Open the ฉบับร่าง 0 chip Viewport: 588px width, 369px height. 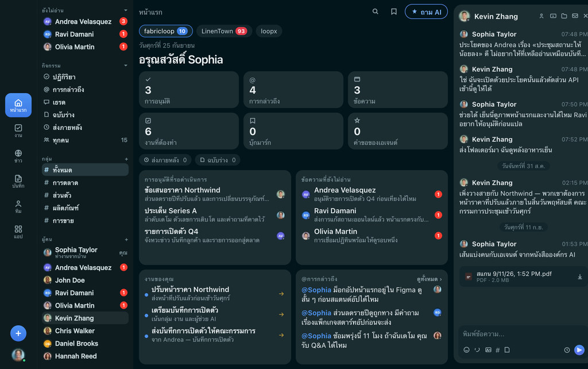[x=218, y=160]
